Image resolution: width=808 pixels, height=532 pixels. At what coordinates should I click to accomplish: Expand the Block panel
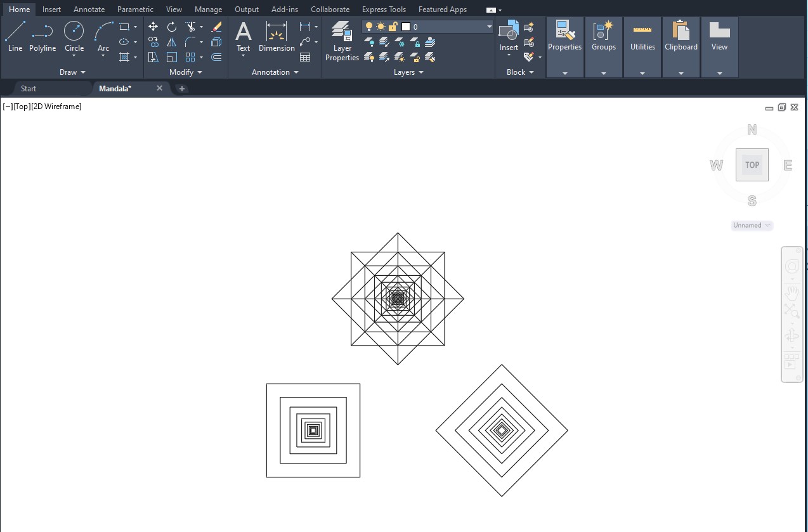tap(520, 72)
